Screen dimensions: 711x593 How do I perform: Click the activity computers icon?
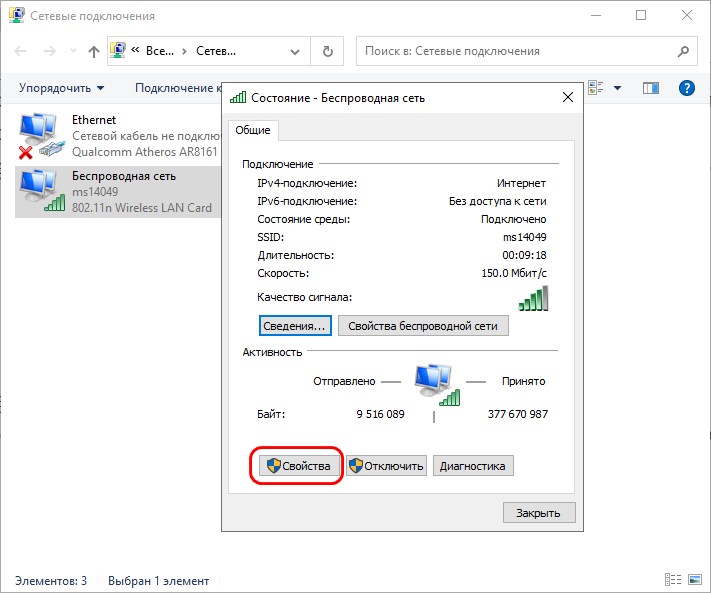436,384
